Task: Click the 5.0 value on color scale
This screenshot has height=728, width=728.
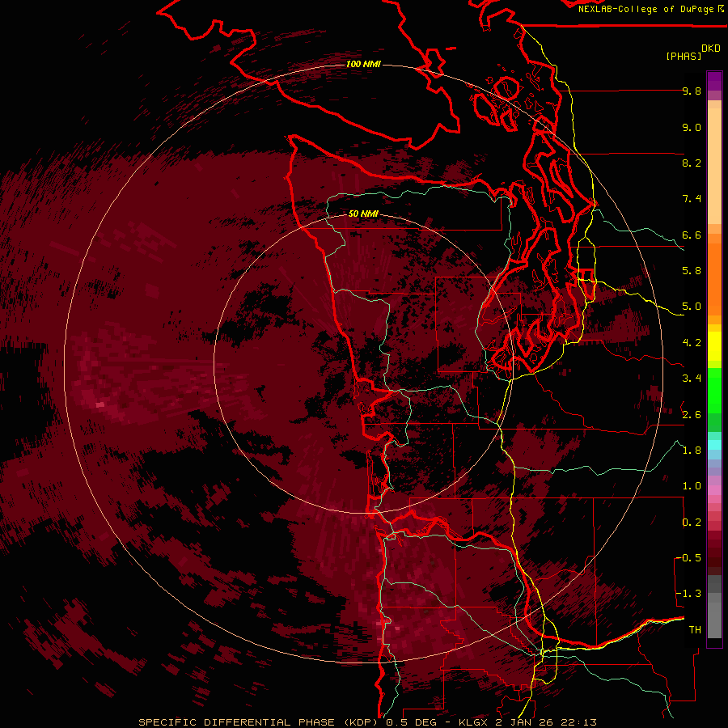Action: (692, 307)
